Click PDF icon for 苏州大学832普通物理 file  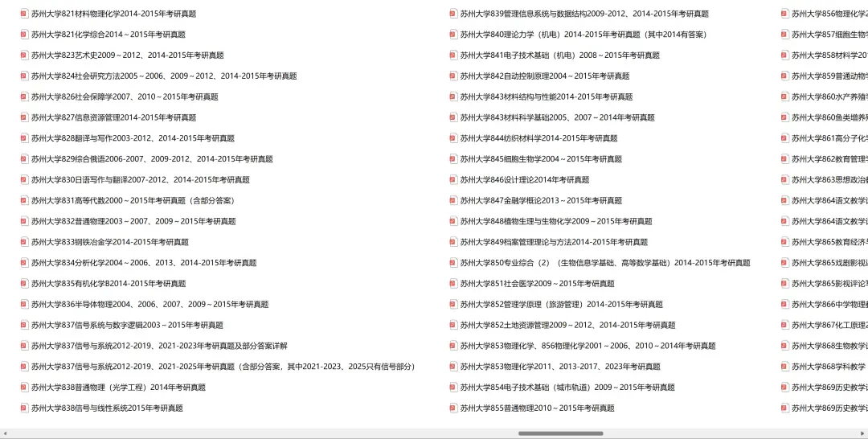pos(24,221)
